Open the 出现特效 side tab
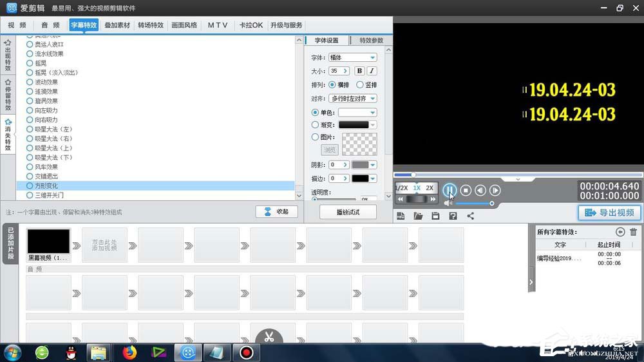 click(8, 55)
